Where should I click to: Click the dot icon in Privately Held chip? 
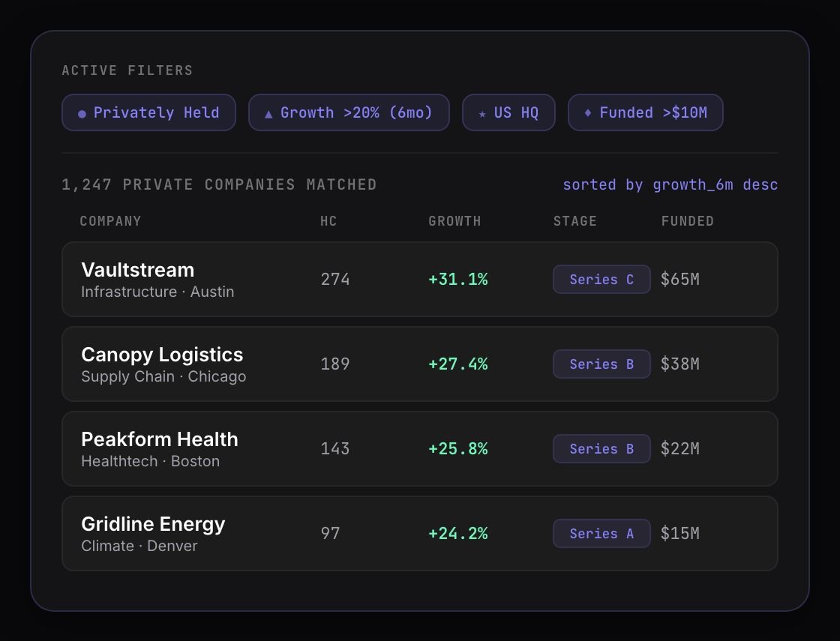(82, 113)
